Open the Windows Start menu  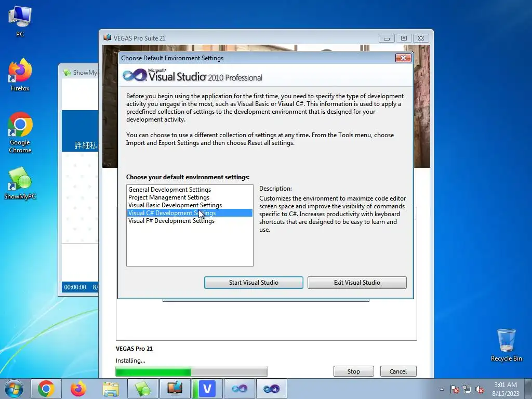(14, 389)
